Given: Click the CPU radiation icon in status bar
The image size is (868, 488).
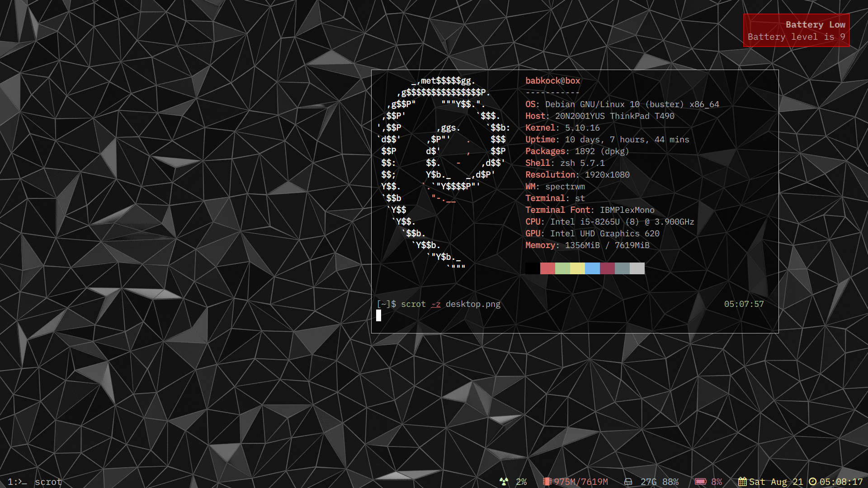Looking at the screenshot, I should point(504,482).
